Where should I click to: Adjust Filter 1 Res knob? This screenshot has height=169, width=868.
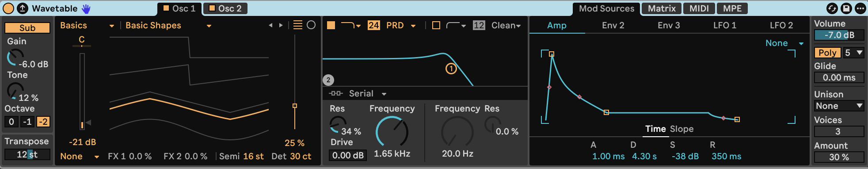338,125
